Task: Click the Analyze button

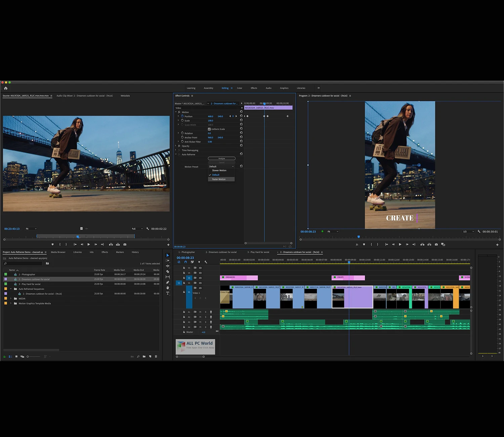Action: point(222,158)
